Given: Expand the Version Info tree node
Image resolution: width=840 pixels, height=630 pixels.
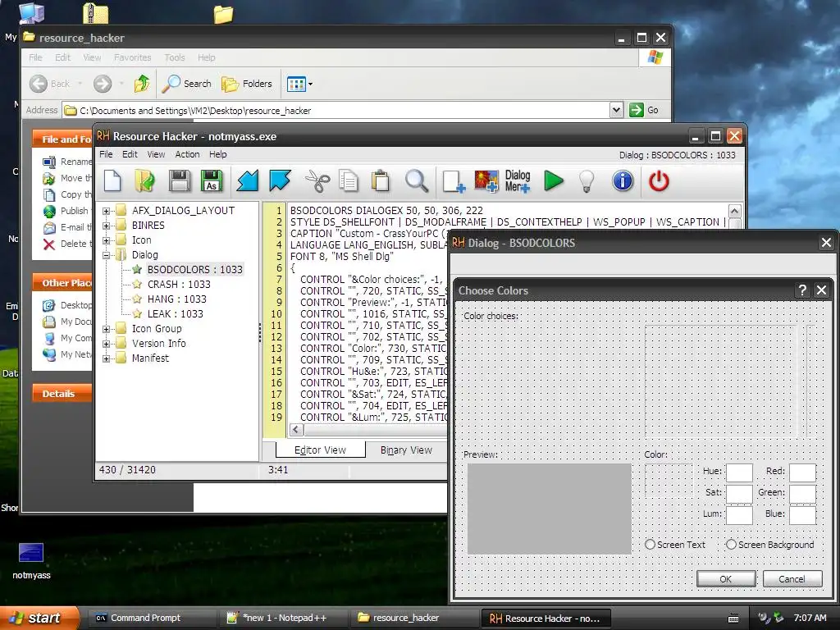Looking at the screenshot, I should [x=106, y=344].
